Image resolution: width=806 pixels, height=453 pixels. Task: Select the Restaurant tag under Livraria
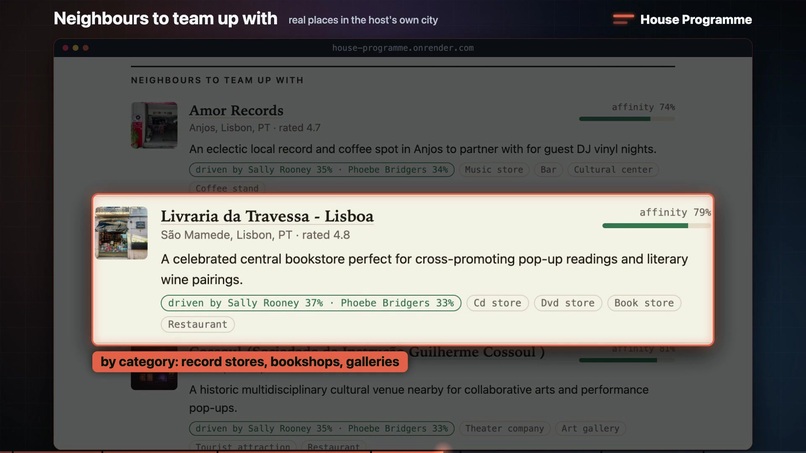coord(197,324)
